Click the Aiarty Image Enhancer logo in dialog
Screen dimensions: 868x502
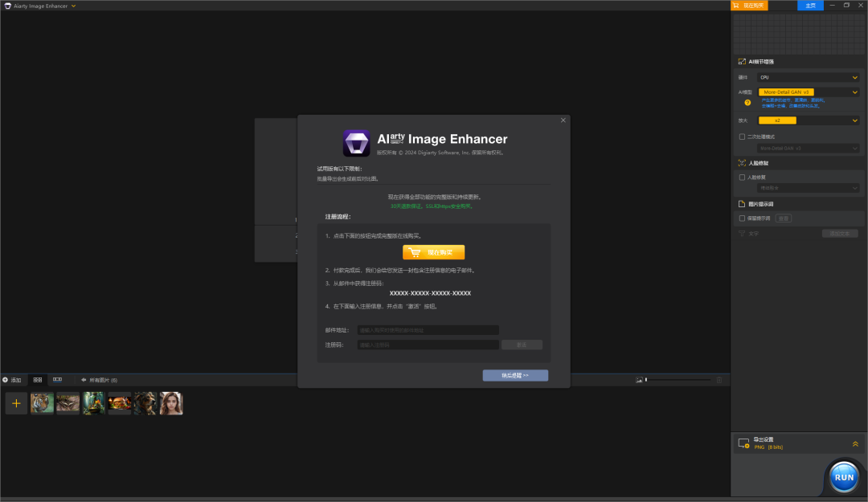click(356, 143)
